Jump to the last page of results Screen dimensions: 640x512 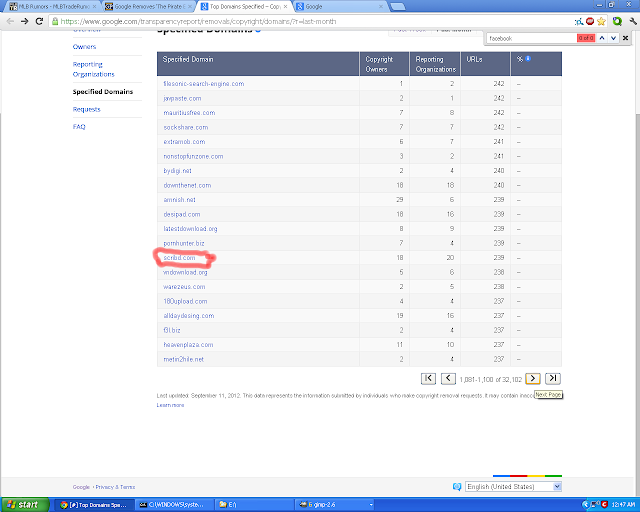tap(553, 378)
